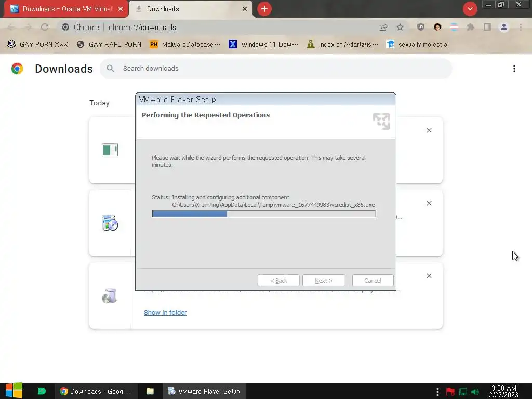Click the Next button in VMware setup

click(324, 281)
